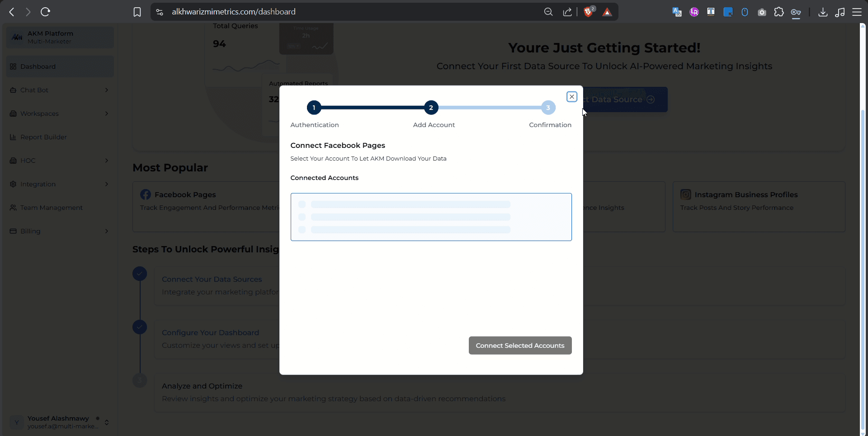Image resolution: width=868 pixels, height=436 pixels.
Task: Open the camera screenshot extension
Action: 762,12
